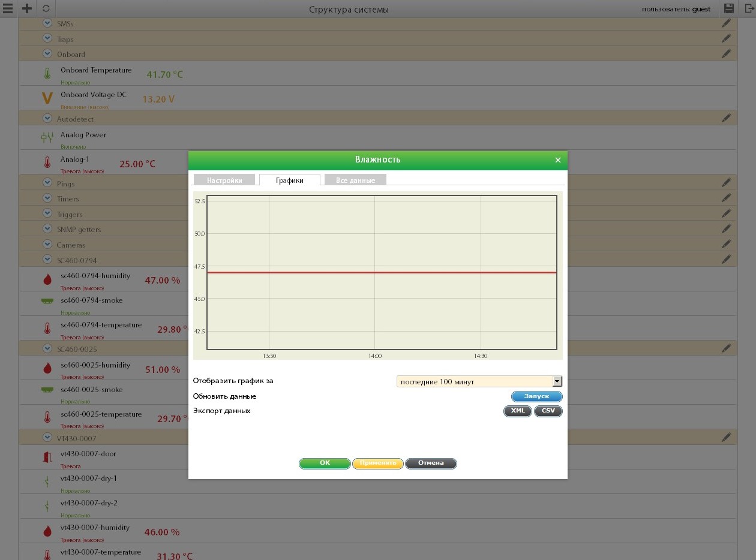This screenshot has width=756, height=560.
Task: Click the 46.00 % humidity value
Action: pyautogui.click(x=162, y=532)
